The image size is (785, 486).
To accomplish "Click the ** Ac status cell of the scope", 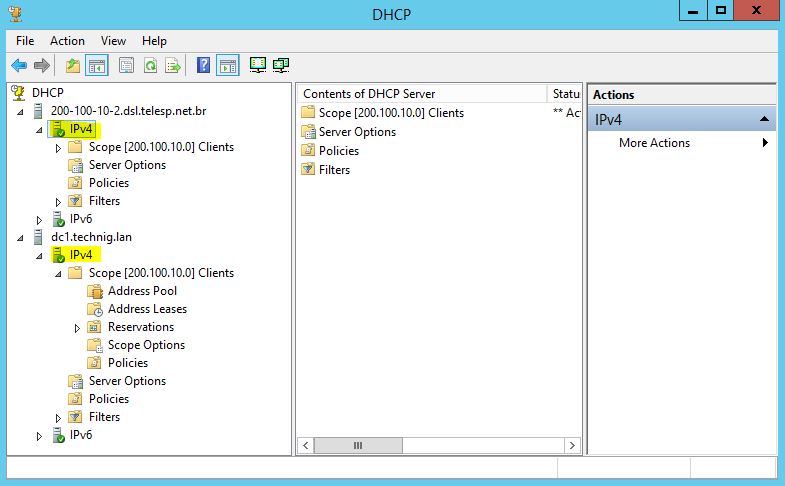I will pos(566,113).
